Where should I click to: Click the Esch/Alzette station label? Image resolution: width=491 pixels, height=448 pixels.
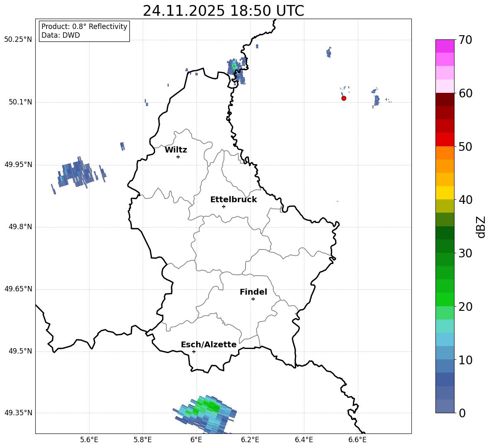point(209,344)
